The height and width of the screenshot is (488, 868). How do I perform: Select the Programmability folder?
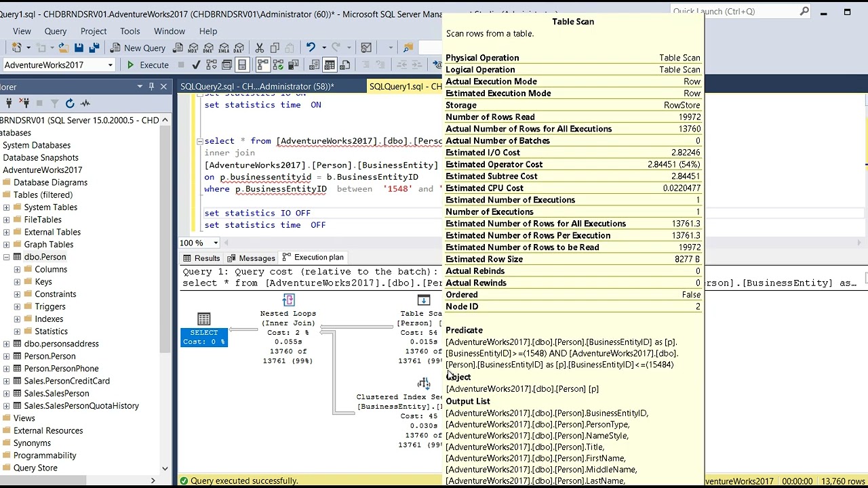tap(45, 455)
